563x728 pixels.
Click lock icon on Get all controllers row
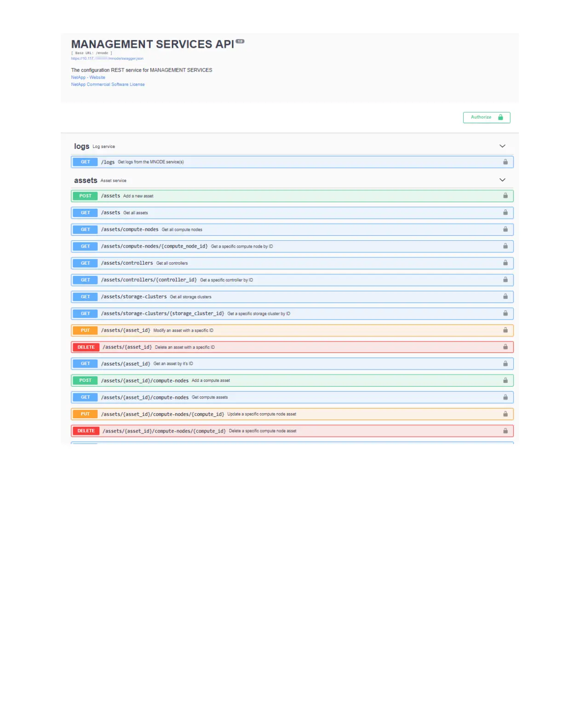[x=505, y=263]
